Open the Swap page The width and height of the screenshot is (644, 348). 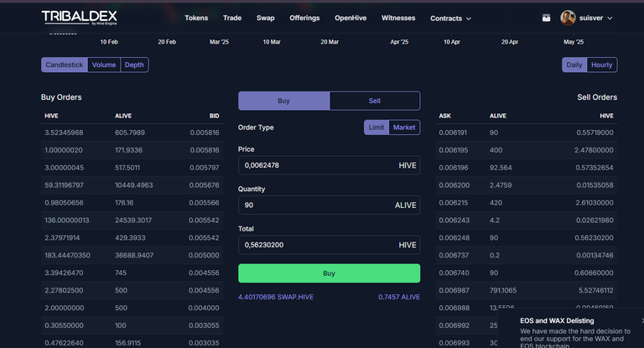pyautogui.click(x=265, y=18)
